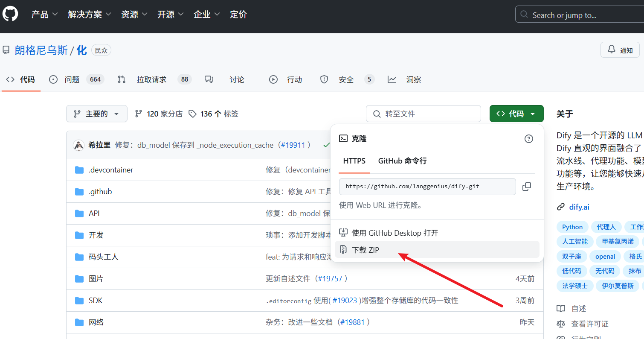Select the 代码 tab
The width and height of the screenshot is (644, 339).
tap(20, 79)
